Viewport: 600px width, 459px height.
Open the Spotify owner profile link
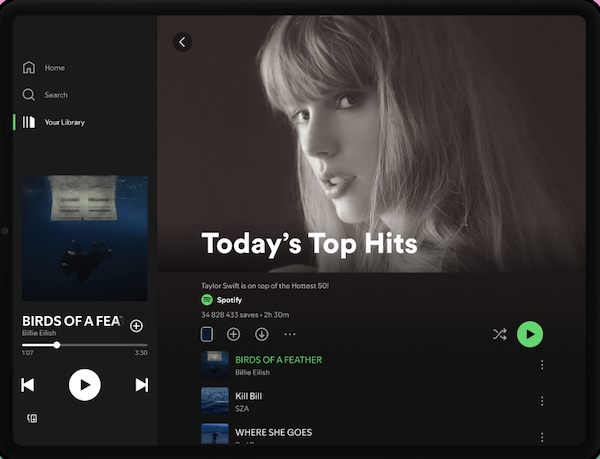[x=229, y=300]
